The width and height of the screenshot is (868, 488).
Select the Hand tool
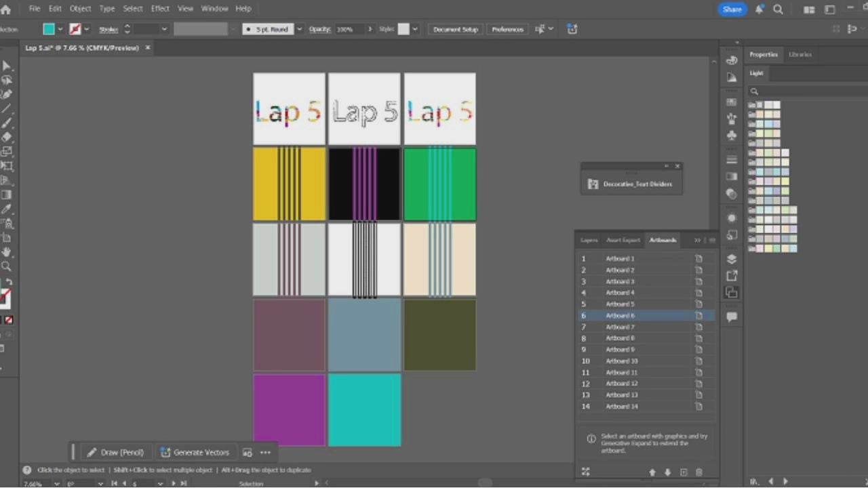pos(7,252)
